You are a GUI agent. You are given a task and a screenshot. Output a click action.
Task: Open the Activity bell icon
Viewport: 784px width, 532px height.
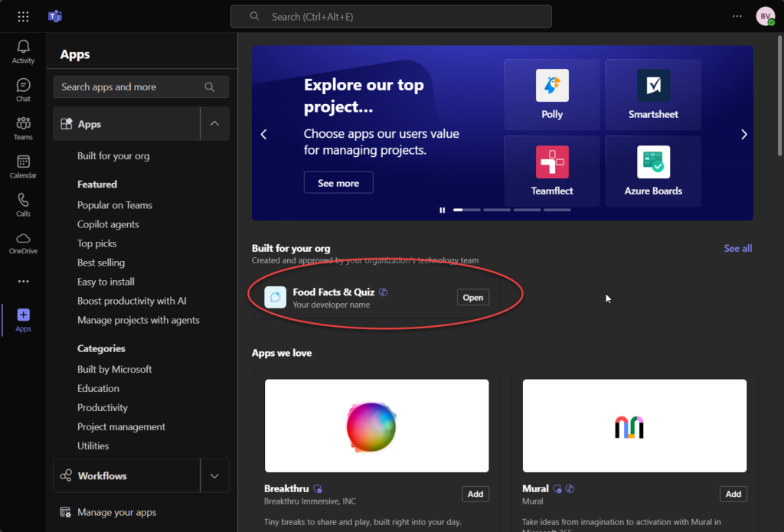pyautogui.click(x=23, y=51)
